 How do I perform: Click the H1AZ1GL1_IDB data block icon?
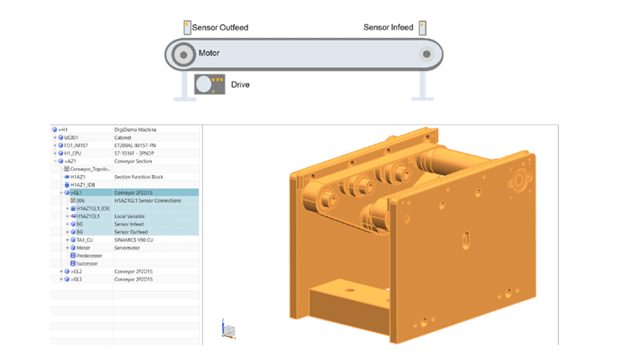(x=73, y=209)
